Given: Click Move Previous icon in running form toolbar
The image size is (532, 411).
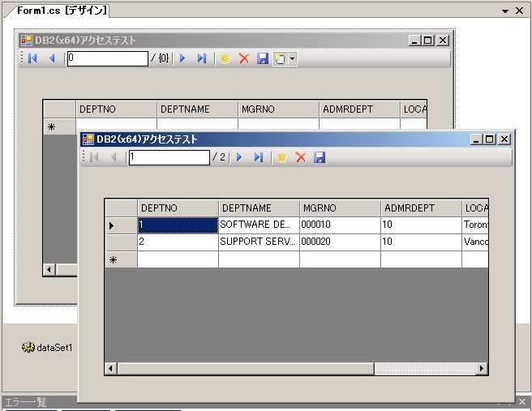Looking at the screenshot, I should click(114, 157).
